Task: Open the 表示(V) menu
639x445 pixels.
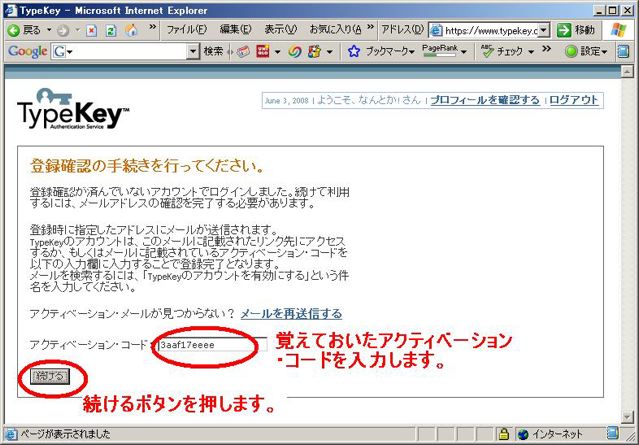Action: pos(280,29)
